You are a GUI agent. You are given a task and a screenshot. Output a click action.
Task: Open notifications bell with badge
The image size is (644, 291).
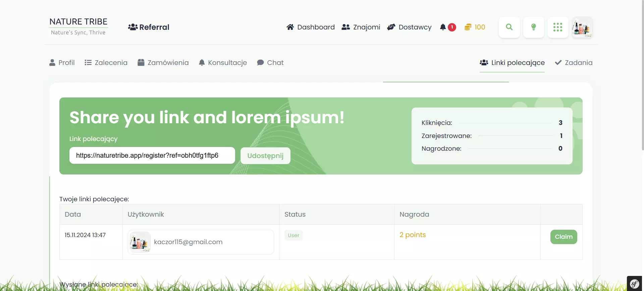tap(447, 27)
